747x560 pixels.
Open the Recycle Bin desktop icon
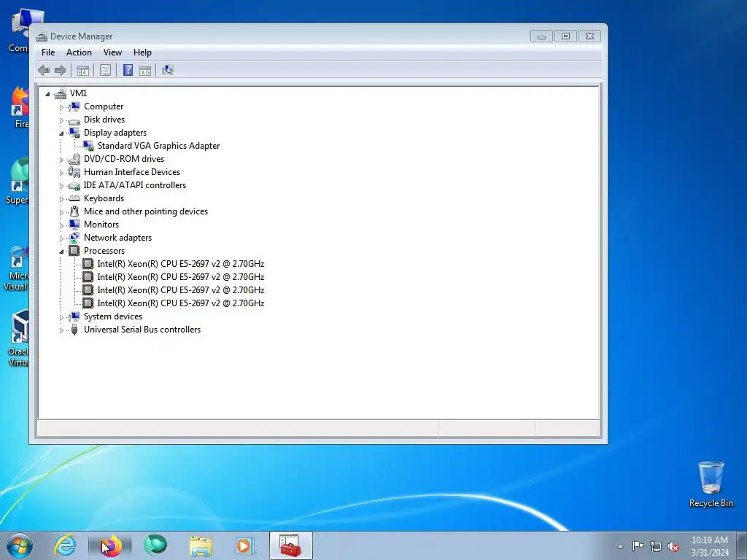click(x=711, y=485)
